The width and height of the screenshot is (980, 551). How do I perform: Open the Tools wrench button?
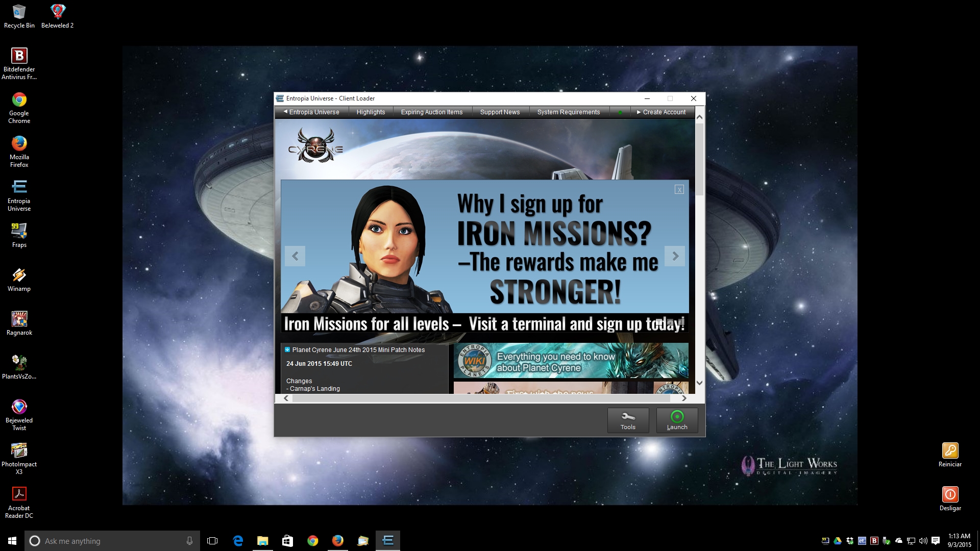[628, 420]
